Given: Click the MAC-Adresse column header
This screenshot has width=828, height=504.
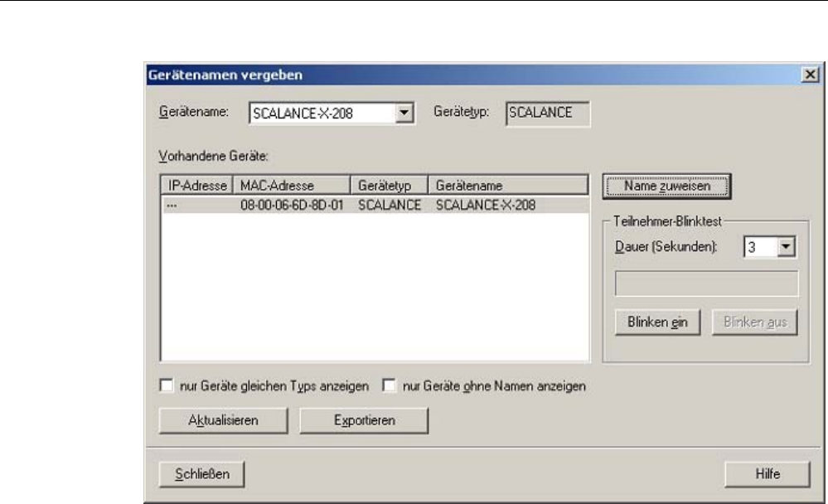Looking at the screenshot, I should 292,186.
